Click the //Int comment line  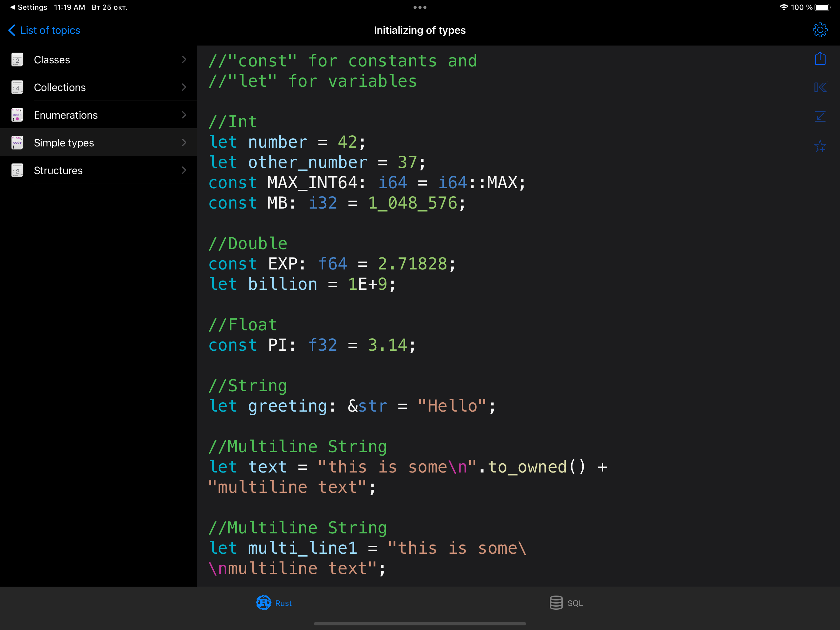[232, 122]
